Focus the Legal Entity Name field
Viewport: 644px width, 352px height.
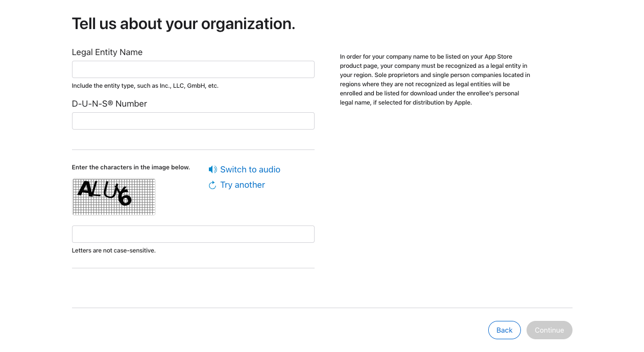[x=193, y=69]
